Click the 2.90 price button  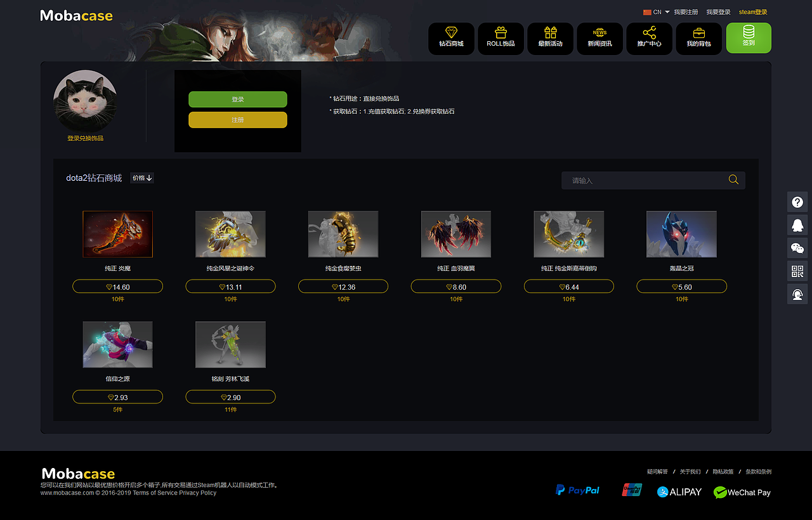point(230,397)
